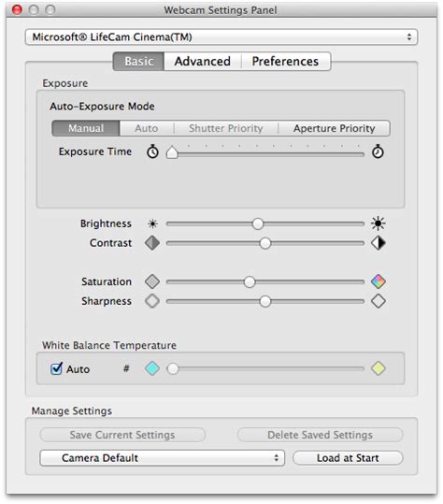Click the Load at Start button
Screen dimensions: 443x504
pyautogui.click(x=348, y=458)
